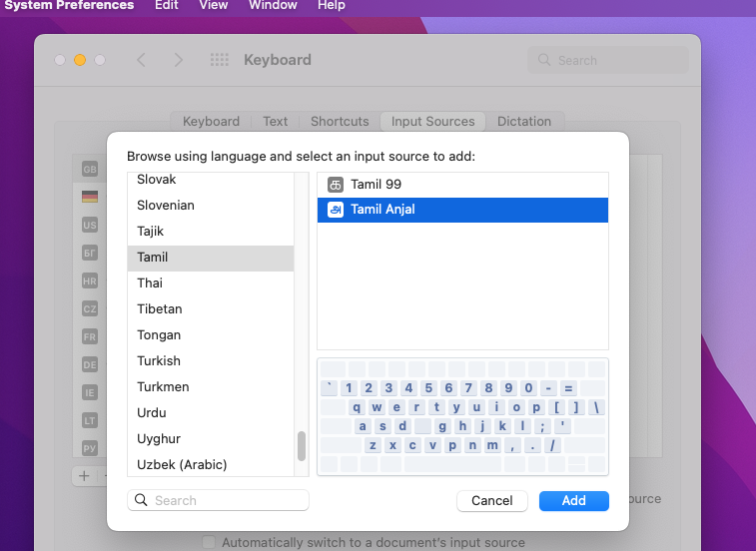This screenshot has width=756, height=551.
Task: Select the US input source icon
Action: pos(90,226)
